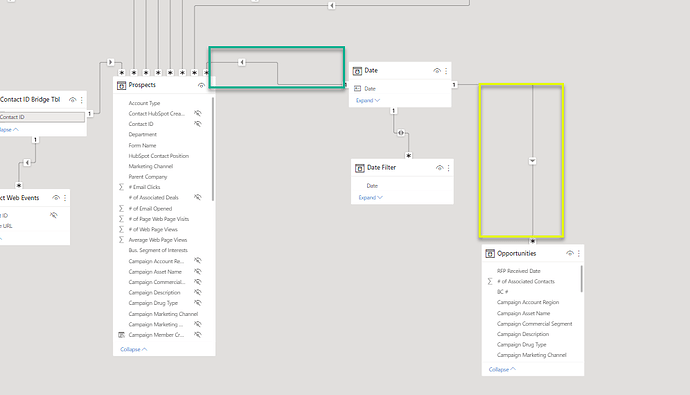Click the bidirectional filter icon above Date Filter
This screenshot has height=395, width=690.
[x=400, y=132]
